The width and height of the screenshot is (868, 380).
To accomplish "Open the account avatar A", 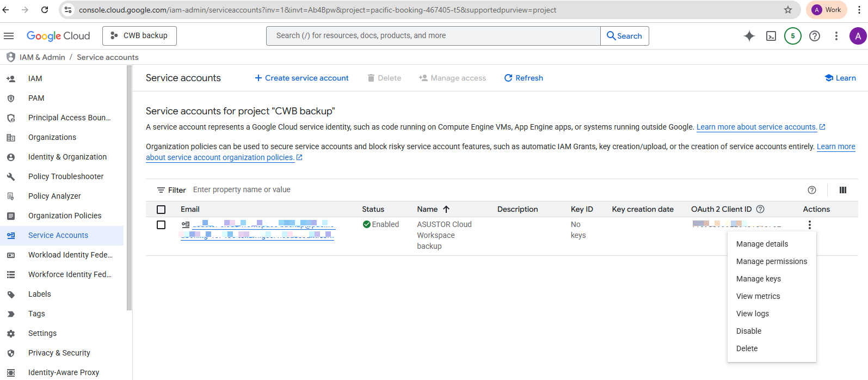I will point(858,36).
